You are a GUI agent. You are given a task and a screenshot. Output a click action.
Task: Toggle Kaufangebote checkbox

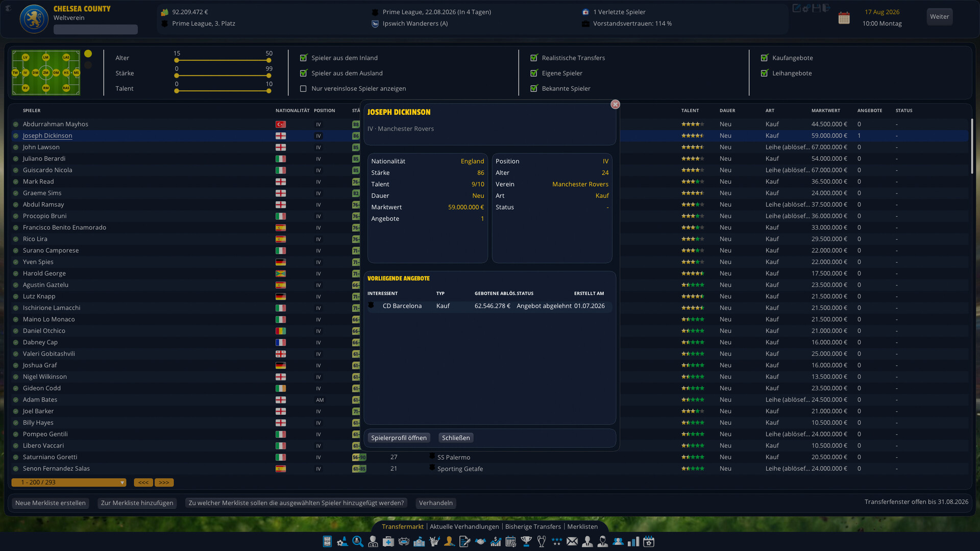(x=764, y=58)
